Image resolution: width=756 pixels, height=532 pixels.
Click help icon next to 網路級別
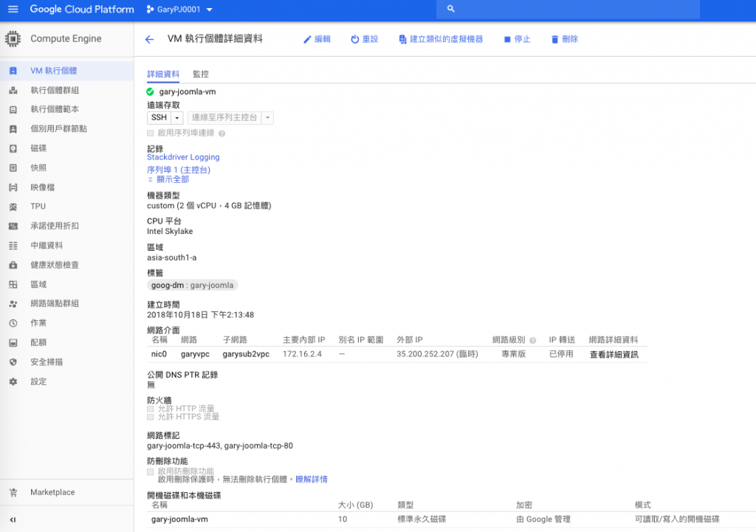tap(533, 341)
